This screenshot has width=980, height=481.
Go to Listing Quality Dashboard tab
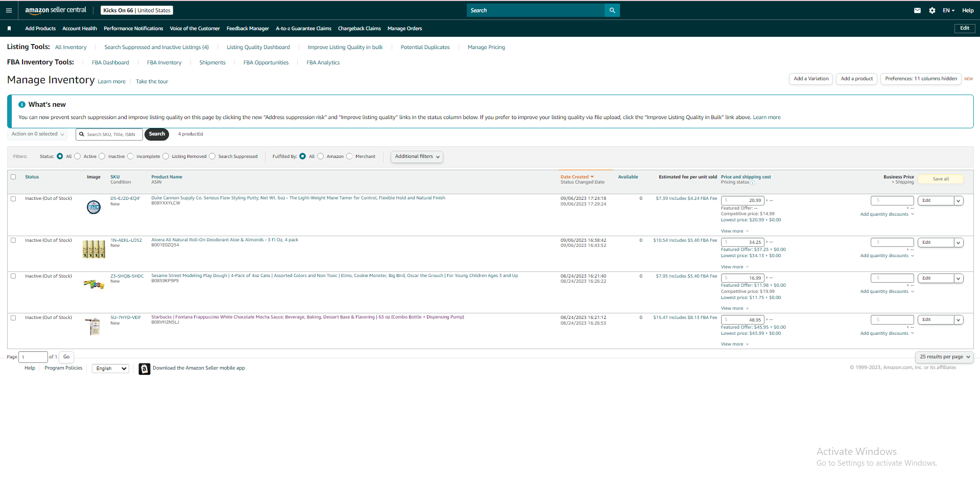(x=258, y=48)
